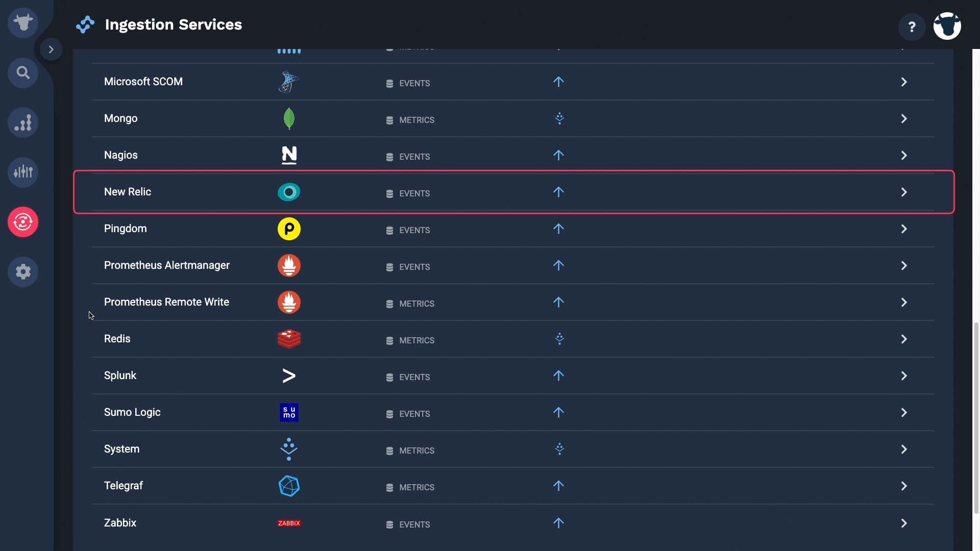Click the Pingdom yellow logo

coord(289,229)
